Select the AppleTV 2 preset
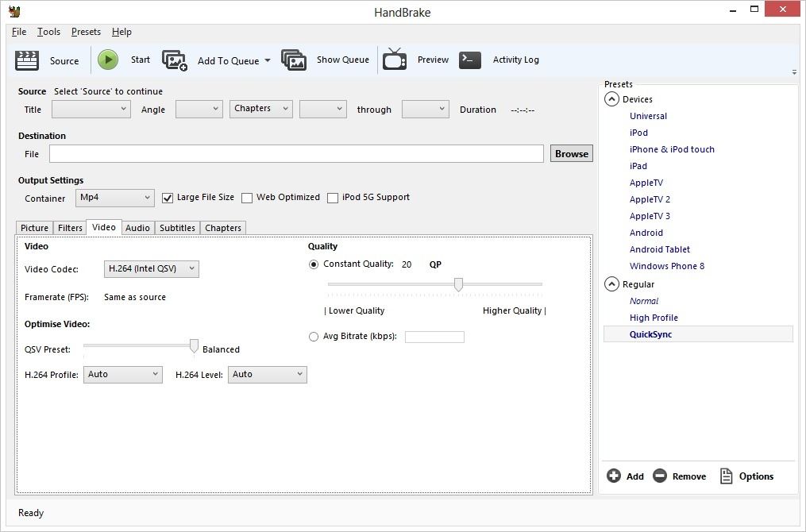The image size is (806, 532). (650, 199)
